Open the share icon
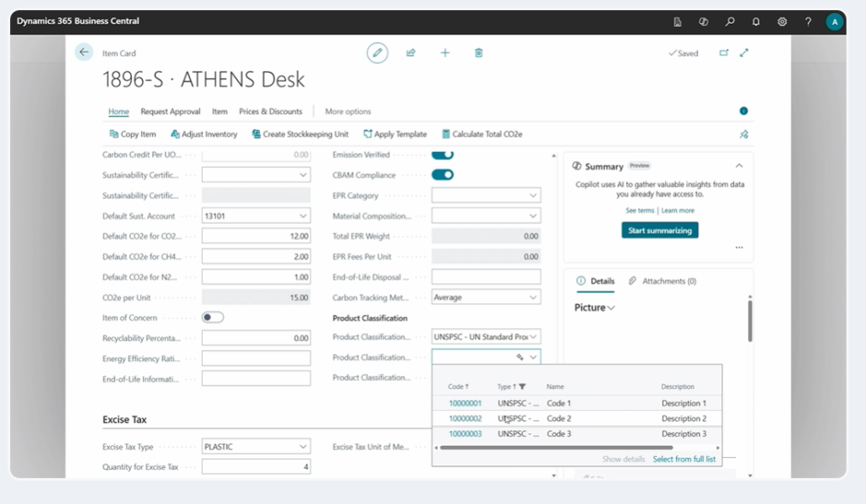 click(411, 53)
